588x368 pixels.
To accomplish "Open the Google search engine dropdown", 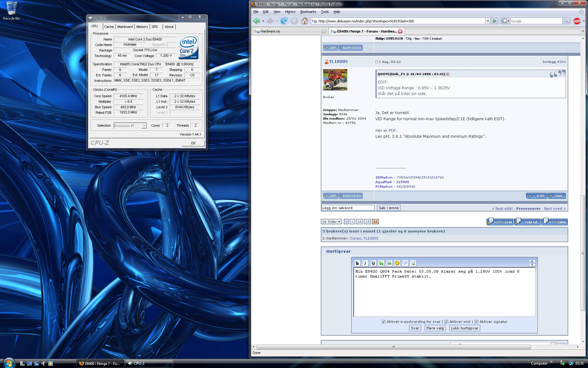I will click(506, 21).
